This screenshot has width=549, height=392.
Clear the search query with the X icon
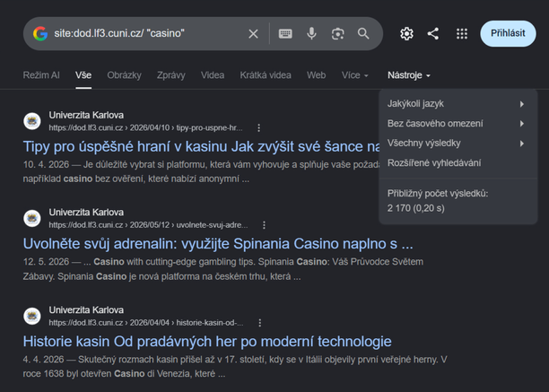coord(253,33)
